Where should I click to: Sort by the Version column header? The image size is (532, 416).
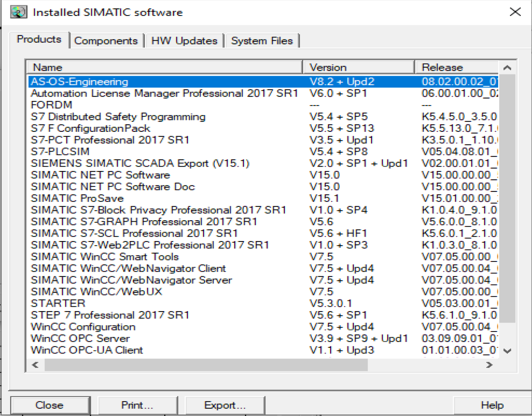click(x=358, y=67)
